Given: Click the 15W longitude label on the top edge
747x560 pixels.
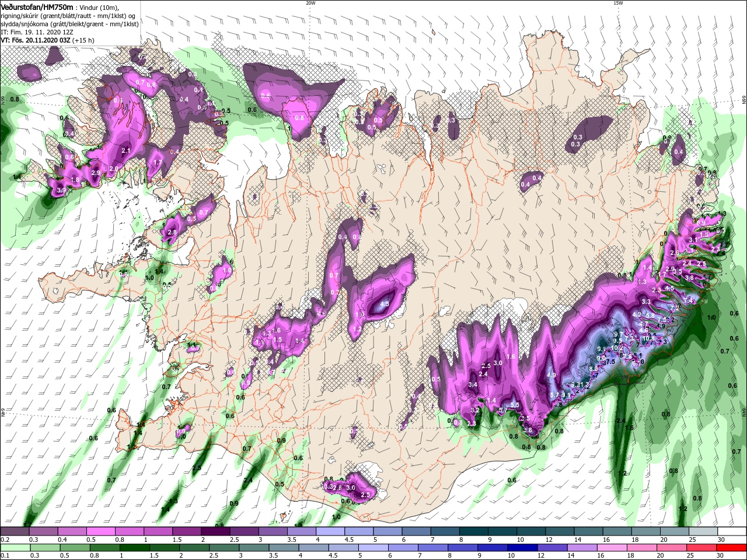Looking at the screenshot, I should tap(618, 3).
